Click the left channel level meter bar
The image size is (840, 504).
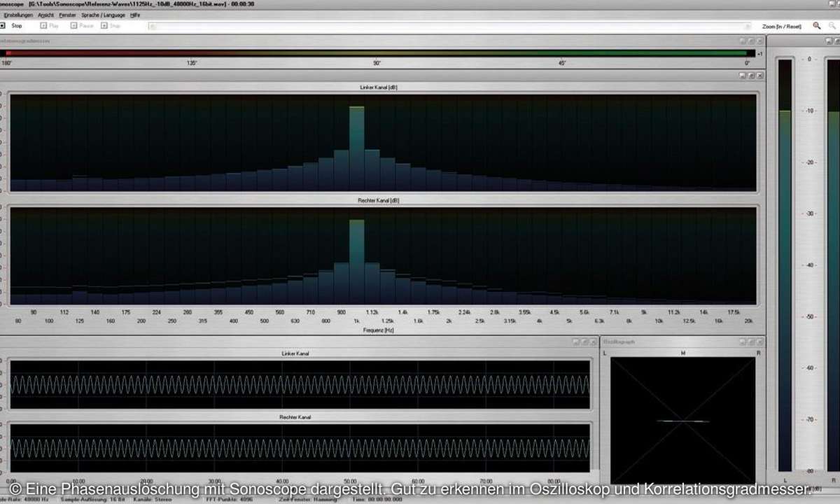tap(785, 265)
